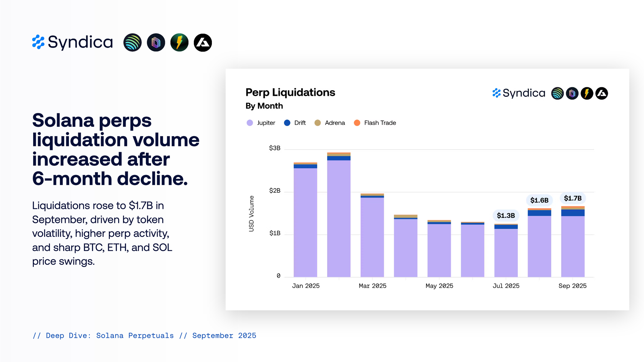Viewport: 644px width, 362px height.
Task: Click the Perp Liquidations chart title
Action: tap(290, 92)
